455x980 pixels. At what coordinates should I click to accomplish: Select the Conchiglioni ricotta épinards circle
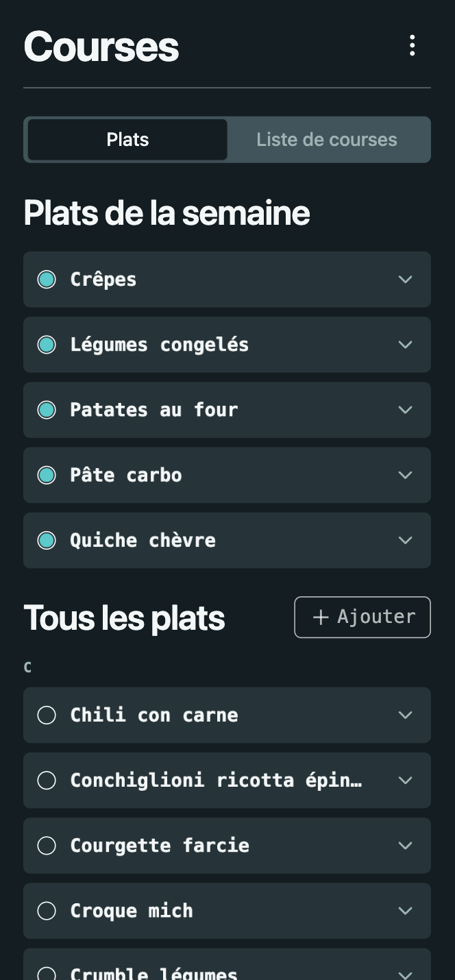click(x=47, y=780)
